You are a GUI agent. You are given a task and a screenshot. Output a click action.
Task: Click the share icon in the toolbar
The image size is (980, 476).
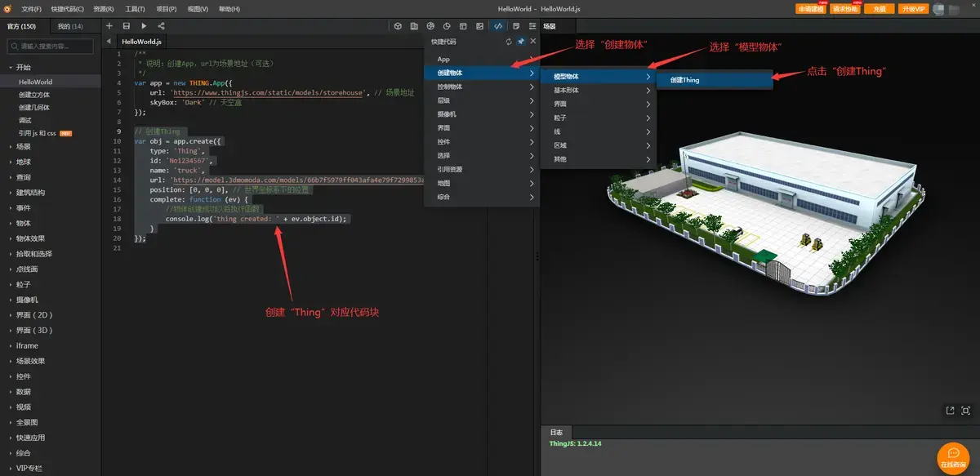161,26
